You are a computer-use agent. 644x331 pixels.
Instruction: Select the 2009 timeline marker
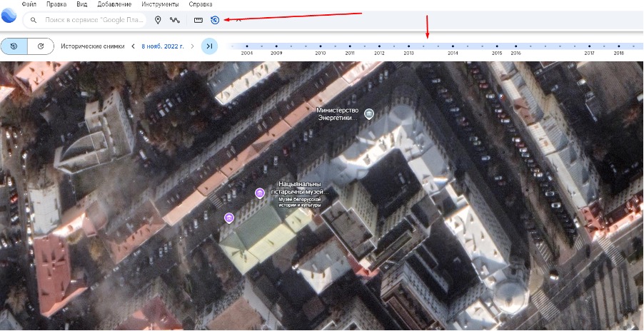click(276, 46)
